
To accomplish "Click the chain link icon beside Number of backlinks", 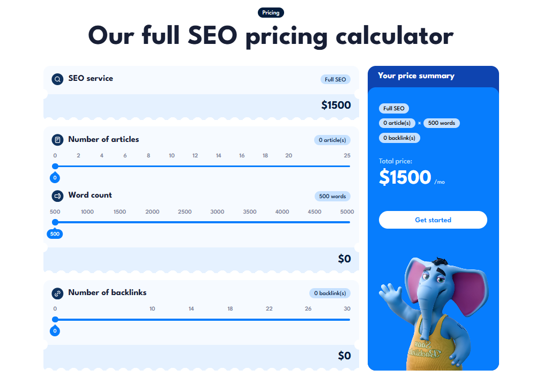I will [x=57, y=293].
